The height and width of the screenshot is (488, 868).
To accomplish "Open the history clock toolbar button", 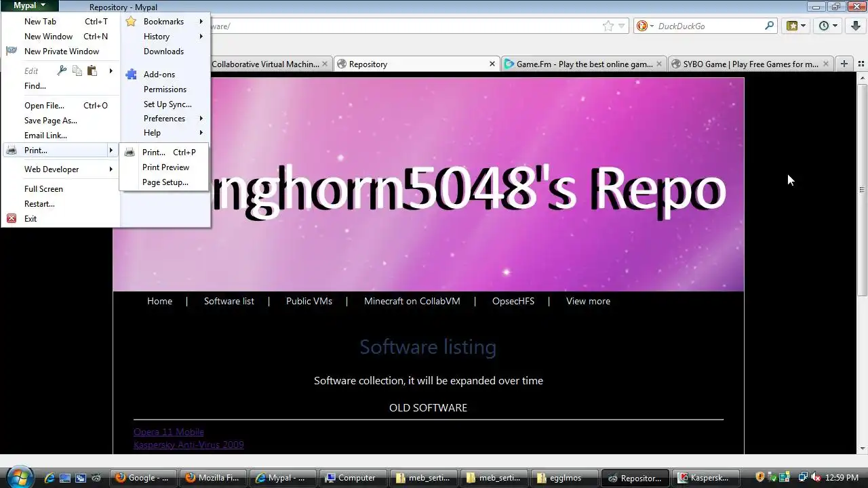I will (828, 26).
